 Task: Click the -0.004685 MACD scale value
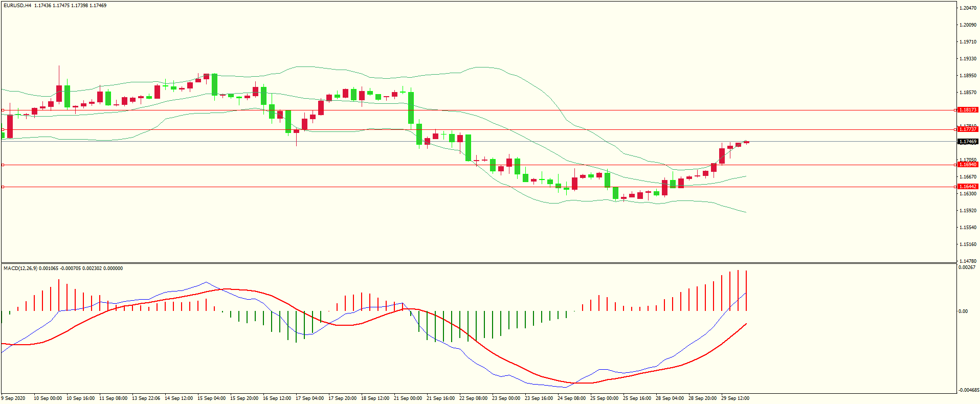click(x=969, y=390)
